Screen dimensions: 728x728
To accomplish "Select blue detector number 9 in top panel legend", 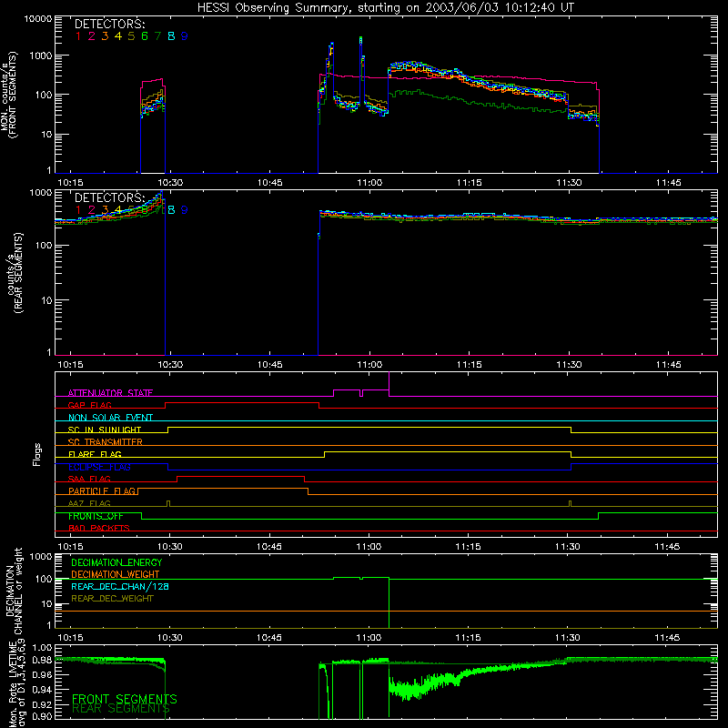I will (x=185, y=35).
